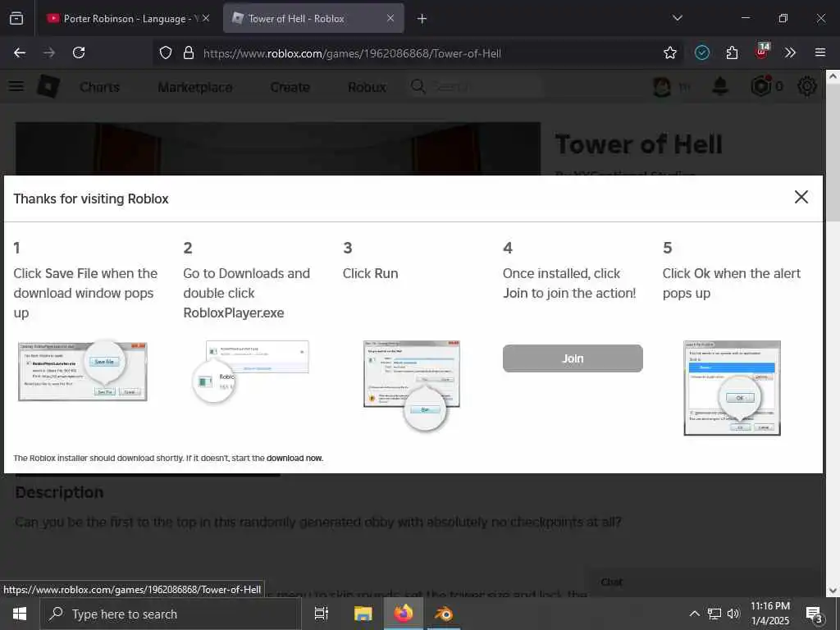Screen dimensions: 840x630
Task: Open a new browser tab
Action: tap(422, 18)
